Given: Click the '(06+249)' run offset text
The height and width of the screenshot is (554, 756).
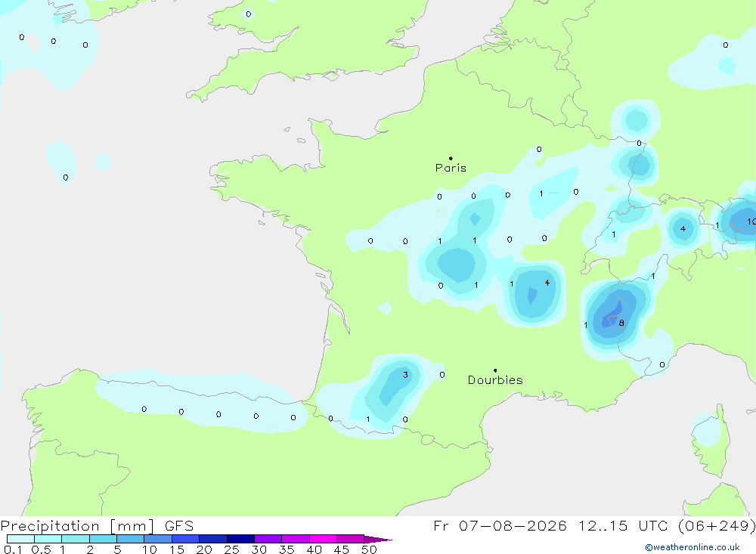Looking at the screenshot, I should 717,525.
